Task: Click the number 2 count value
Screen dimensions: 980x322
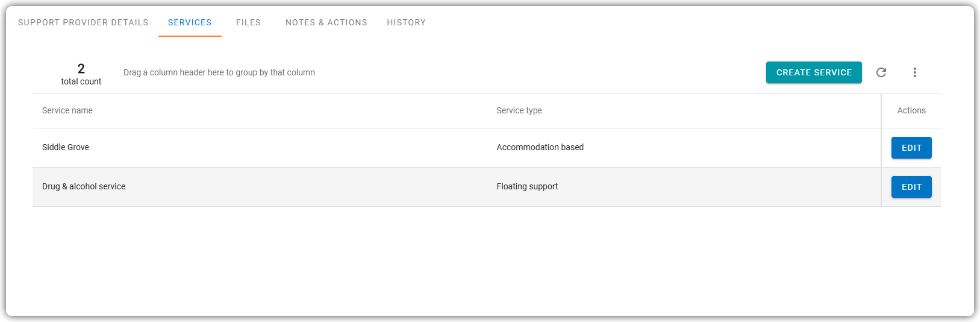Action: point(81,69)
